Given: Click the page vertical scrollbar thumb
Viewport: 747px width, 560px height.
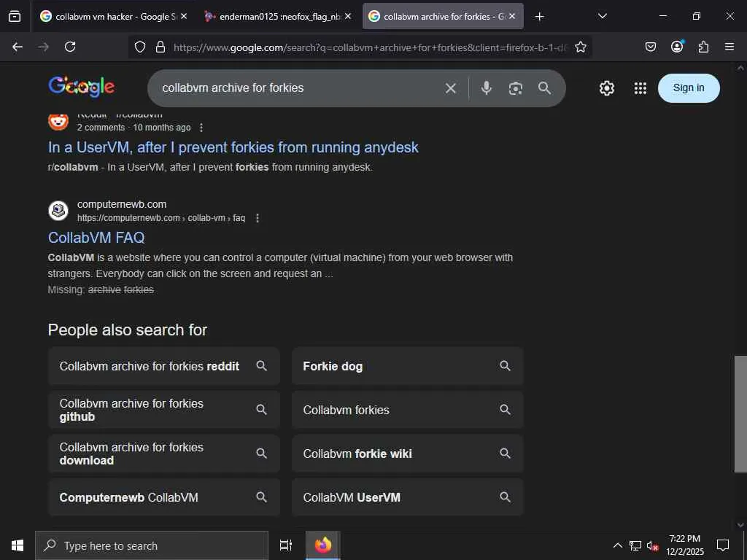Looking at the screenshot, I should (x=740, y=413).
